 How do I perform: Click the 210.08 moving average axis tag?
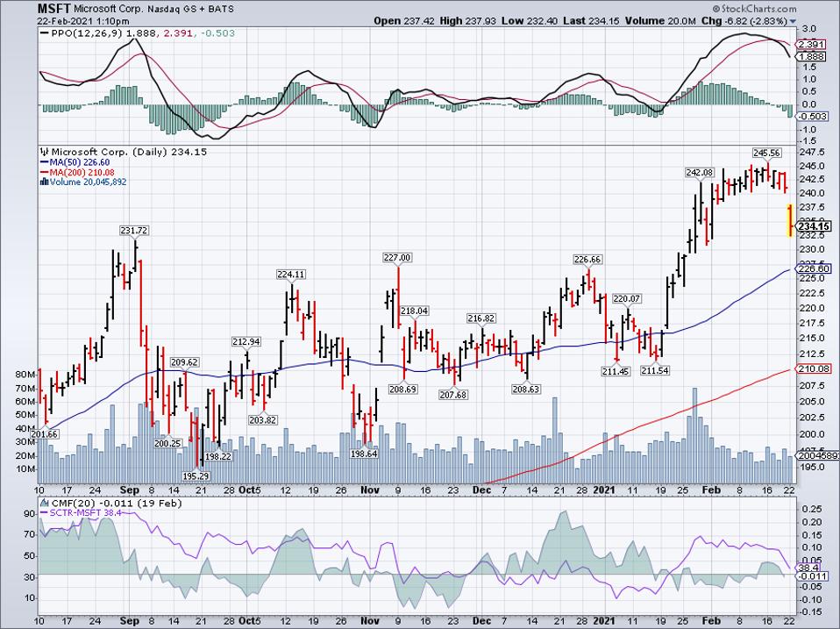(x=815, y=368)
